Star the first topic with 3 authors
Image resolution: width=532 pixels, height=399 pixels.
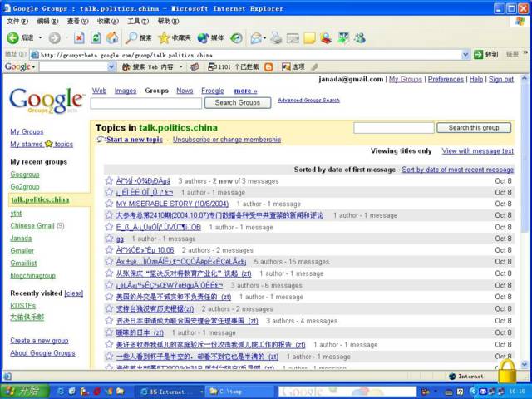(x=109, y=180)
